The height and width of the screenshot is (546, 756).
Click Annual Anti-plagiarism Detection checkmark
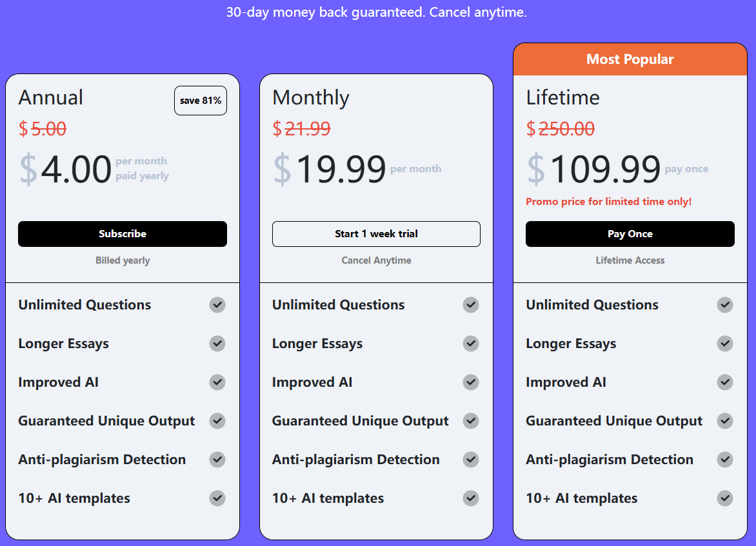tap(217, 460)
